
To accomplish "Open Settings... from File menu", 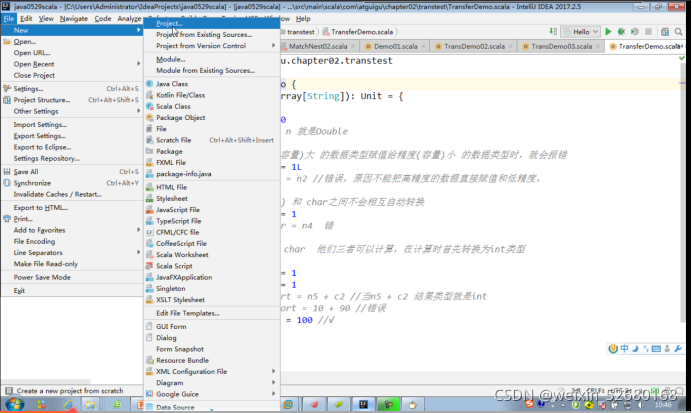I will [72, 89].
